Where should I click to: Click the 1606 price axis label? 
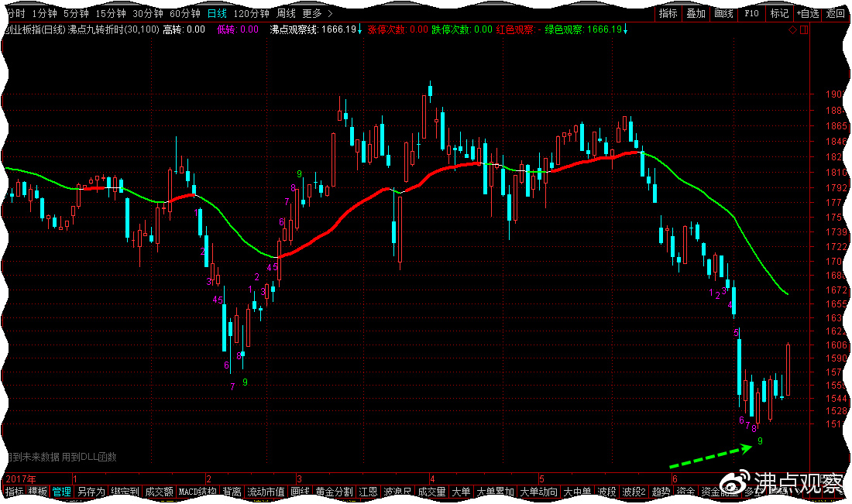[836, 345]
